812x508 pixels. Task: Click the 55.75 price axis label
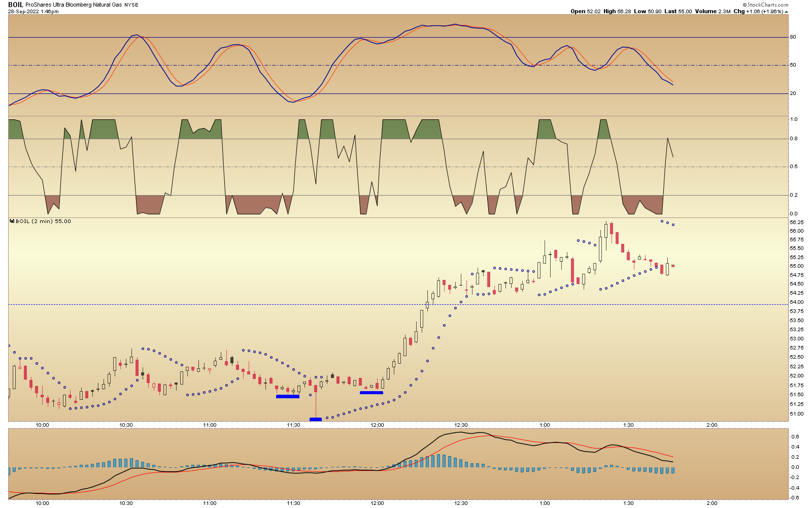click(797, 239)
